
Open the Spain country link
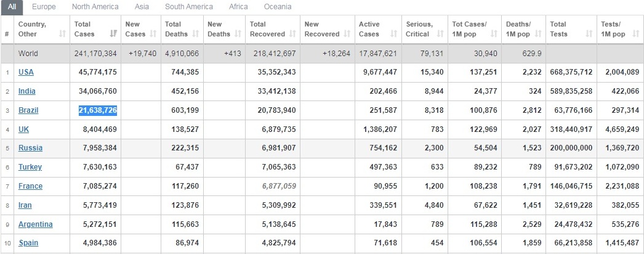[28, 242]
